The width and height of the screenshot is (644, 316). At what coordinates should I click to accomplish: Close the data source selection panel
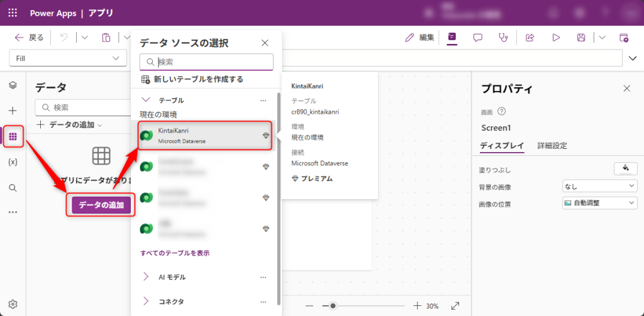[265, 43]
